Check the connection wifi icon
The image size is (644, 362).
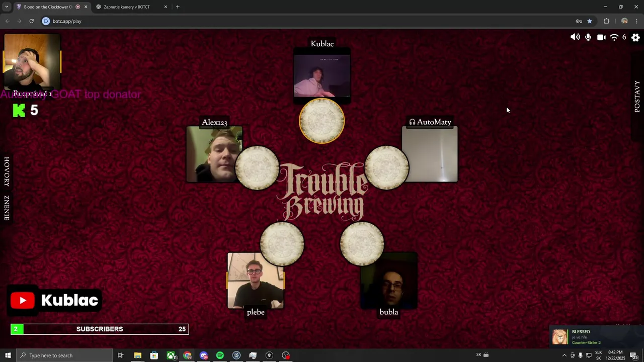(x=614, y=37)
